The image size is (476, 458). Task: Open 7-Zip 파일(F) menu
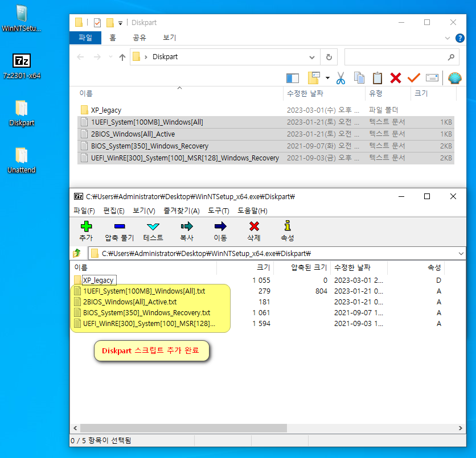pyautogui.click(x=84, y=211)
